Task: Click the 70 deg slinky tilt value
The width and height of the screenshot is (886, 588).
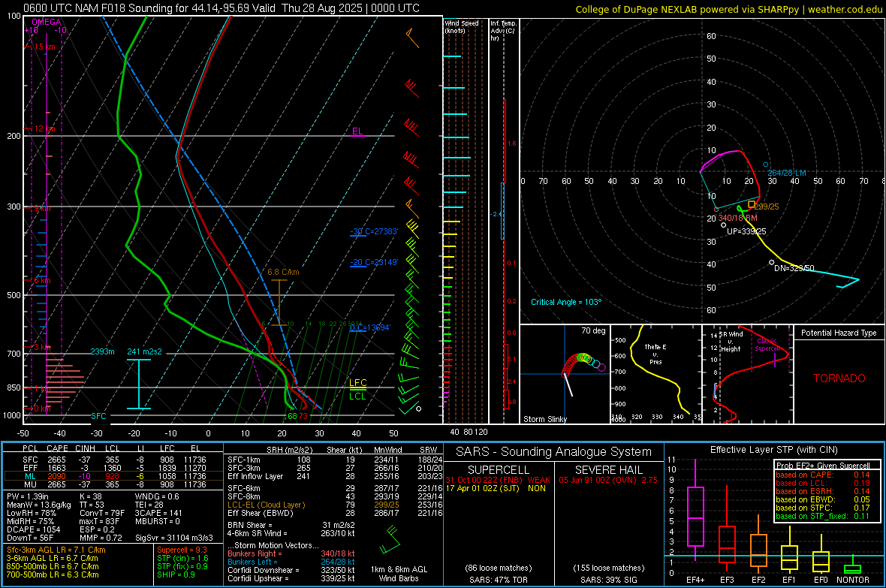Action: 593,330
